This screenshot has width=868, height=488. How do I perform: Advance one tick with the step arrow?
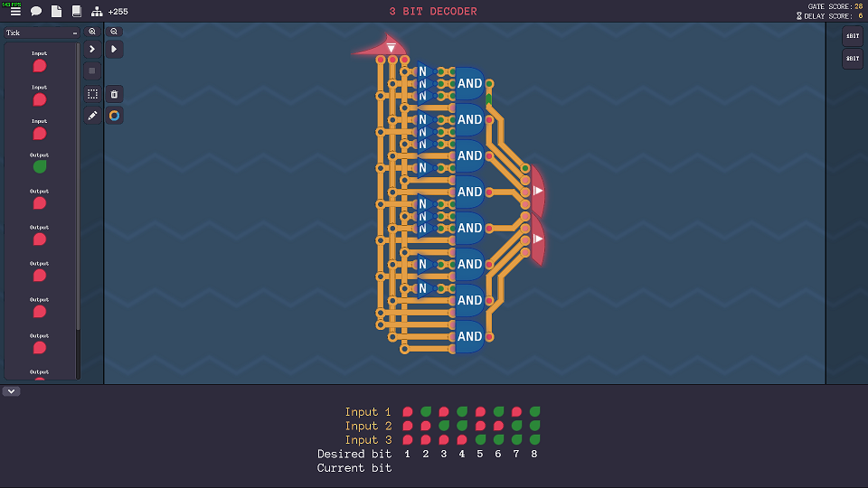click(92, 49)
